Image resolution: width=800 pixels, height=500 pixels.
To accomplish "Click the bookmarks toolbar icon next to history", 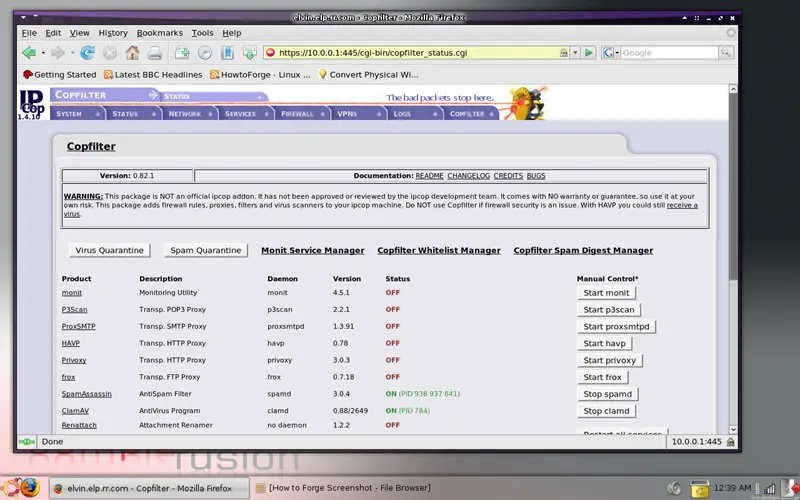I will tap(227, 53).
